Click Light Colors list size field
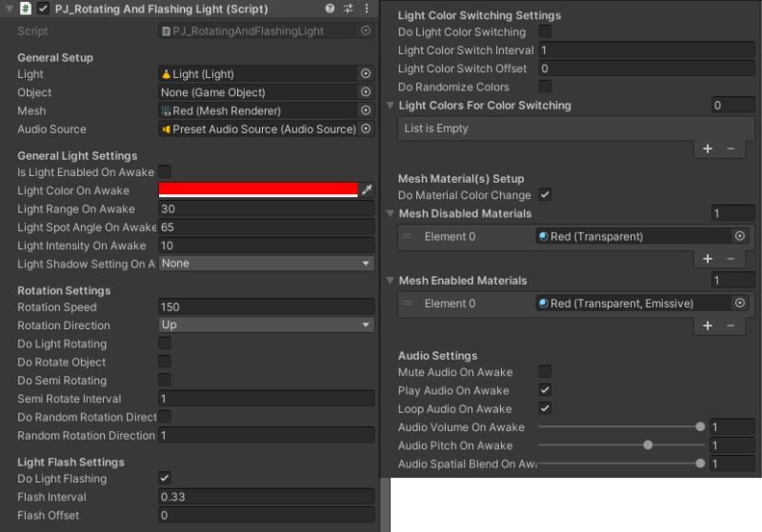This screenshot has width=762, height=532. point(732,105)
